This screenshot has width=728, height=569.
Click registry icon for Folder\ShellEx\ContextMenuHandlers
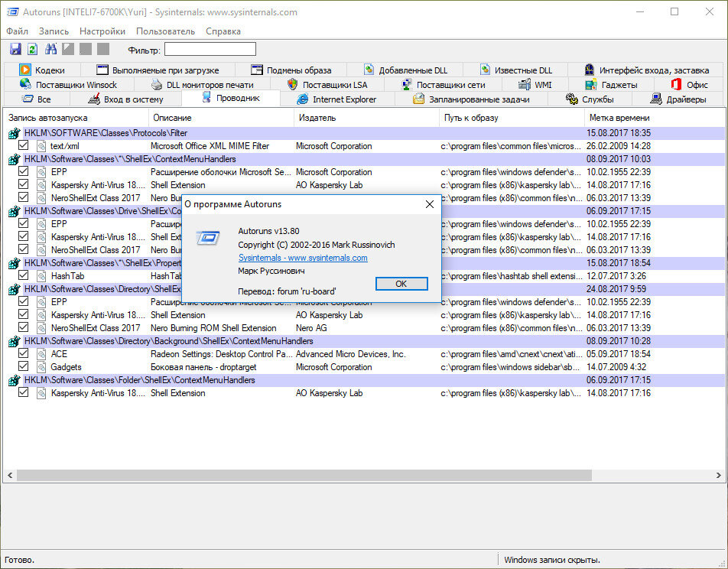pos(14,380)
